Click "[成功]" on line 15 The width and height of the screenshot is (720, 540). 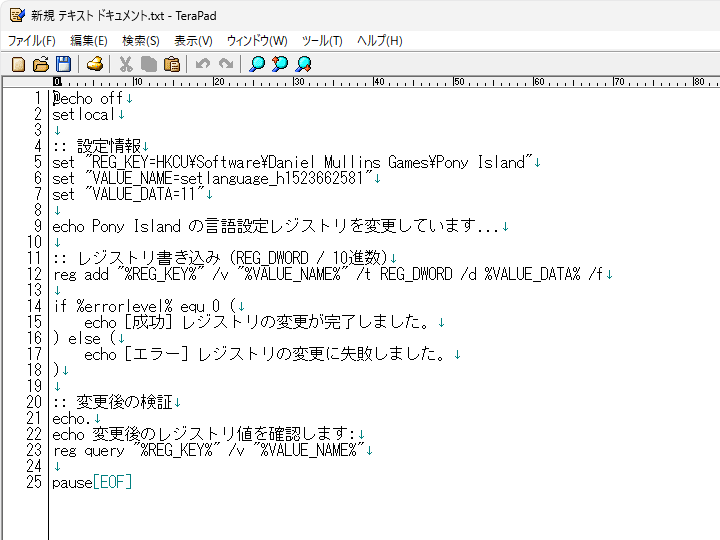tap(149, 322)
